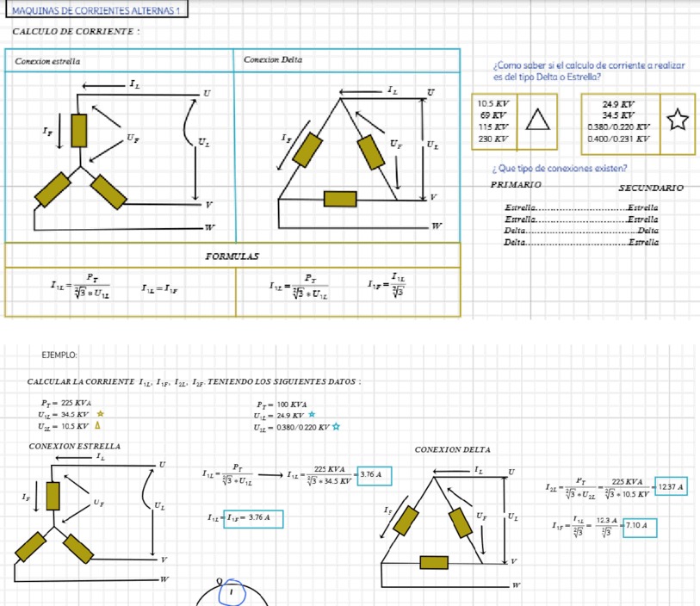Select 10.5 KV in the delta voltage list
The width and height of the screenshot is (700, 606).
[x=493, y=103]
